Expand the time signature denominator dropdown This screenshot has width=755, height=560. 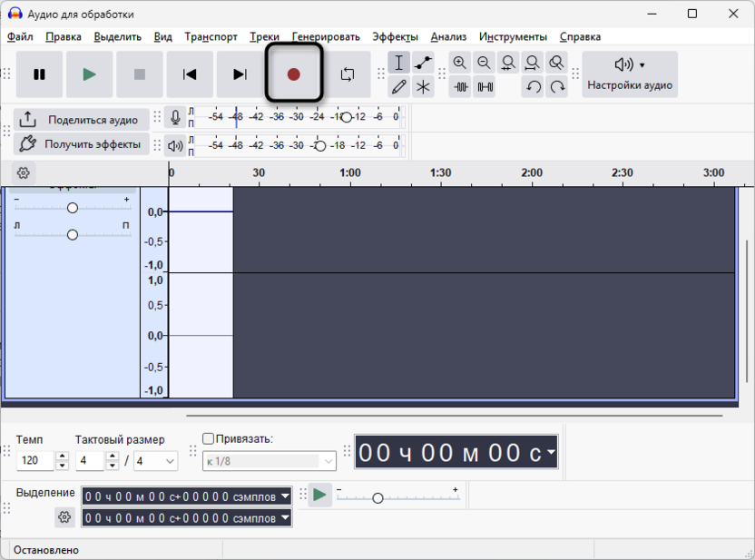click(155, 461)
